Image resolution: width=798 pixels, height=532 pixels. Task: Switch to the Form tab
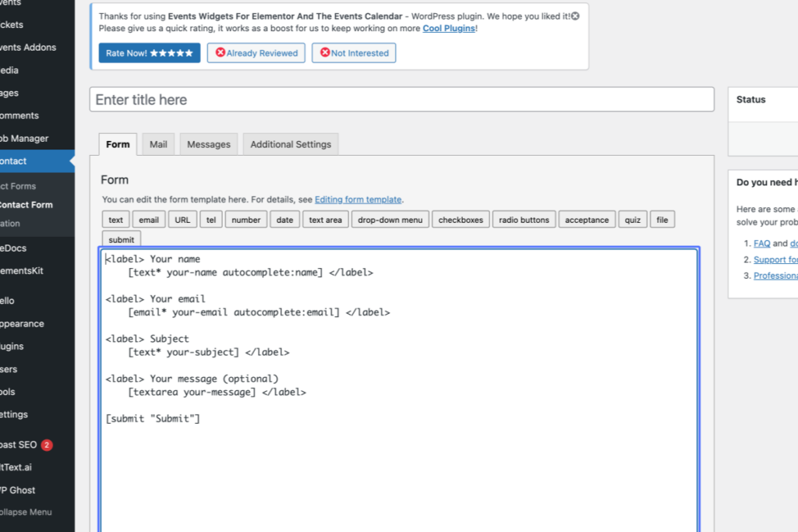coord(118,144)
